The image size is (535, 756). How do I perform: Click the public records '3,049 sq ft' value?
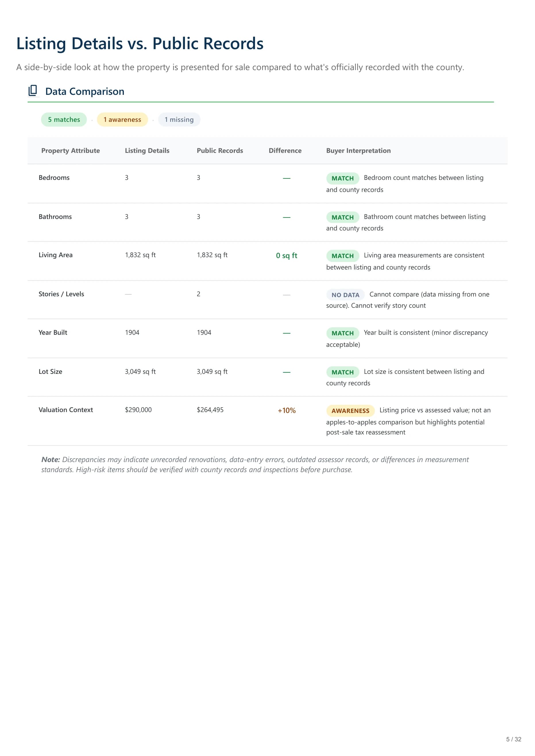pos(212,372)
